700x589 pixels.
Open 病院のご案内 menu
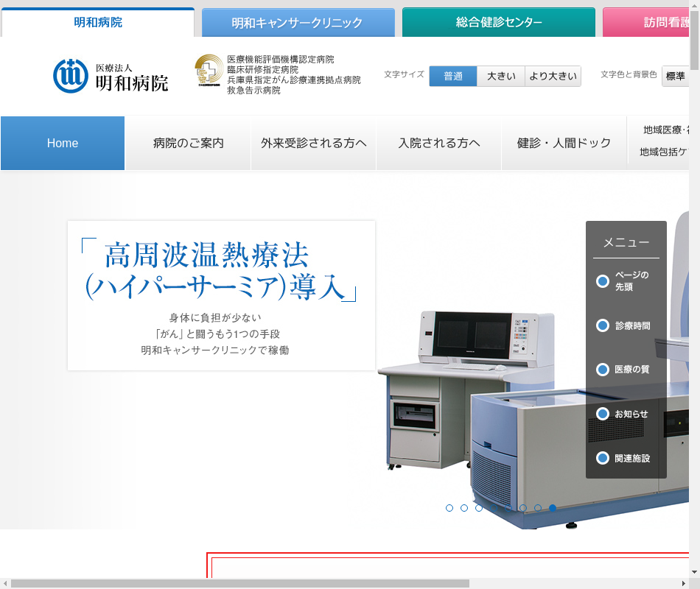(x=188, y=144)
